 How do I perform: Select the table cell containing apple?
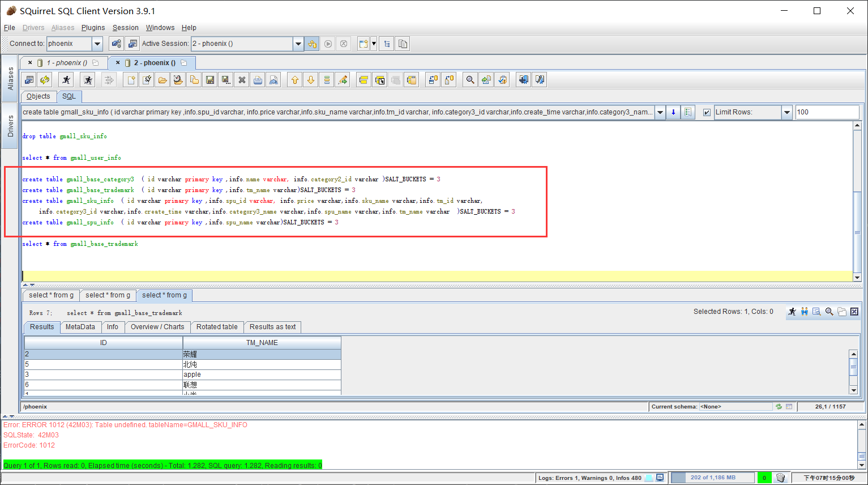pyautogui.click(x=262, y=375)
